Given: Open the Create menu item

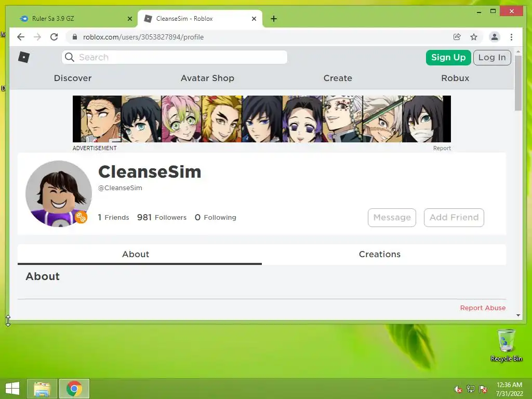Looking at the screenshot, I should (x=338, y=78).
